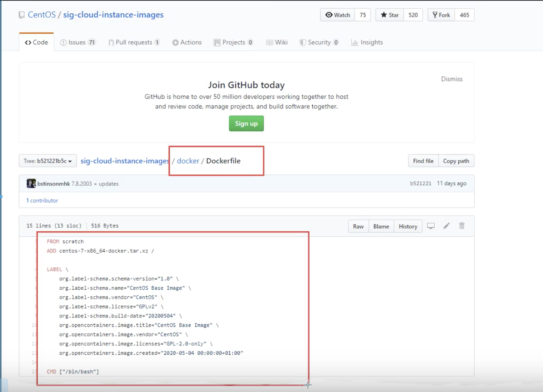Image resolution: width=543 pixels, height=392 pixels.
Task: Click the Copy path button
Action: click(456, 161)
